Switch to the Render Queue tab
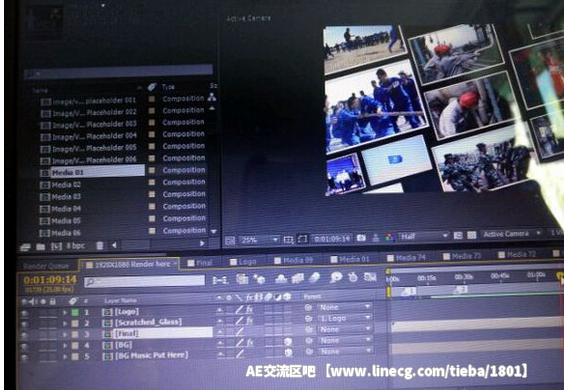This screenshot has width=569, height=390. (46, 266)
